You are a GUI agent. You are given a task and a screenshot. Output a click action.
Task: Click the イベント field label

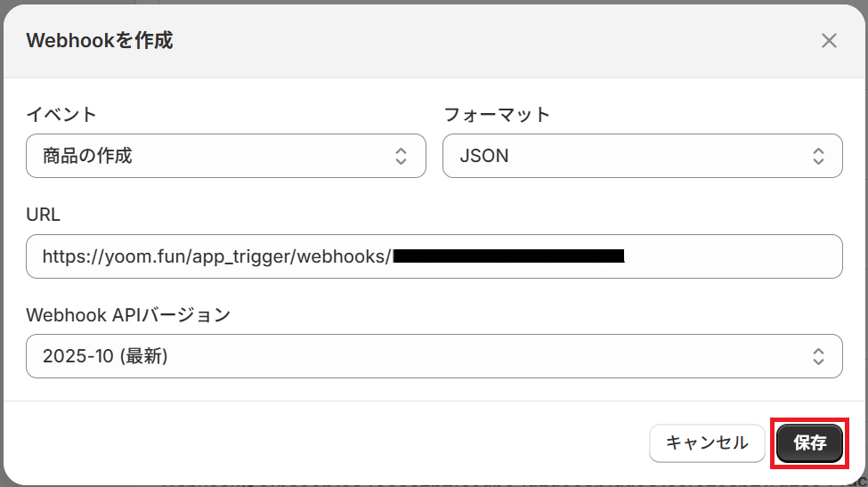(x=61, y=114)
